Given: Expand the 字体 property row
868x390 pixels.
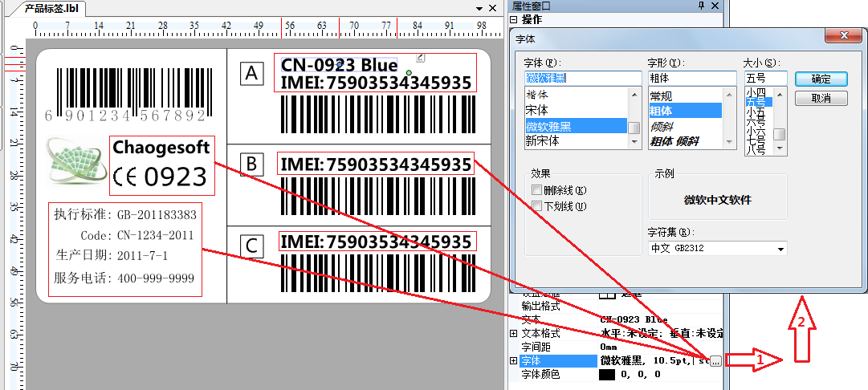Looking at the screenshot, I should coord(513,360).
